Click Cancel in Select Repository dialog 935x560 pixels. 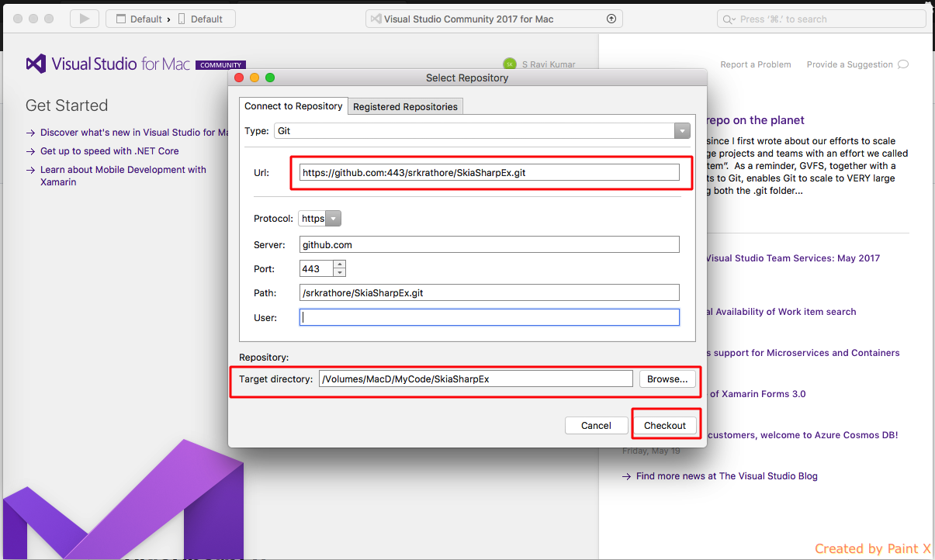(596, 425)
